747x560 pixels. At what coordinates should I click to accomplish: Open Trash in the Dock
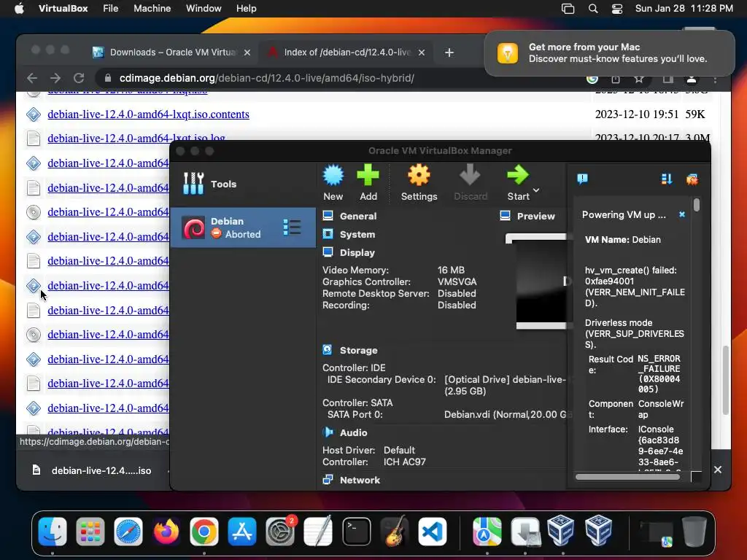pyautogui.click(x=694, y=532)
